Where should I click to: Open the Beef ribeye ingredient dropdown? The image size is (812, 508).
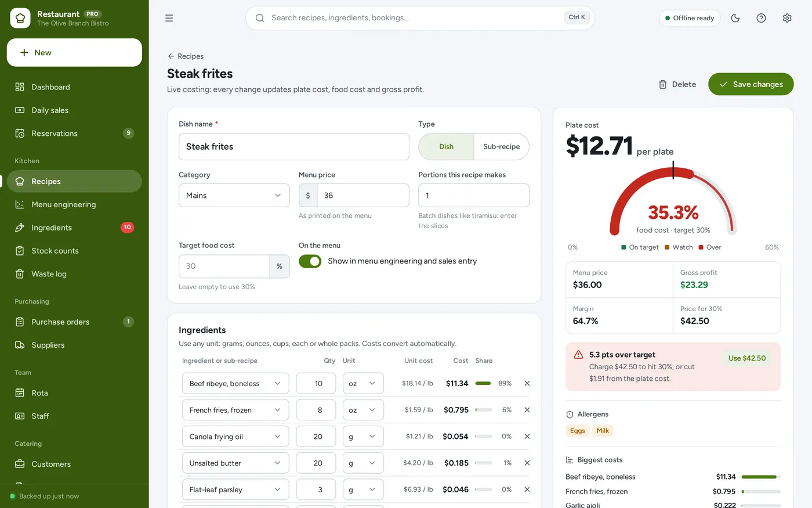pyautogui.click(x=235, y=383)
